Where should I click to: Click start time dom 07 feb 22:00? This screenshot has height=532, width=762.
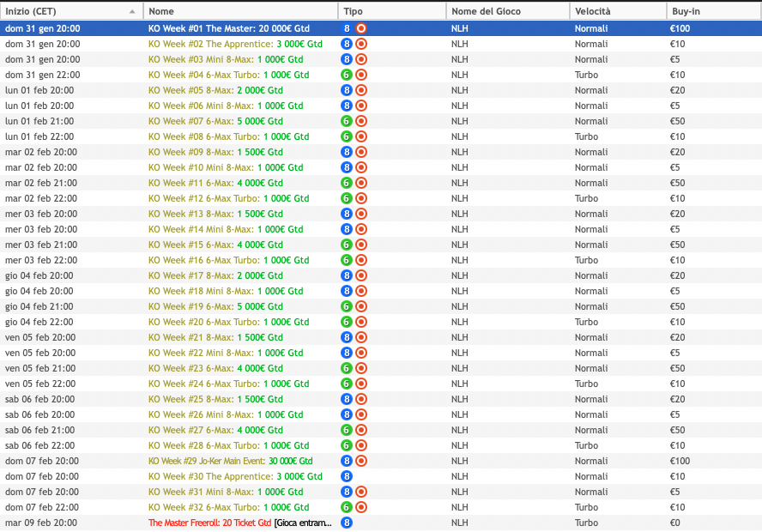[x=42, y=507]
